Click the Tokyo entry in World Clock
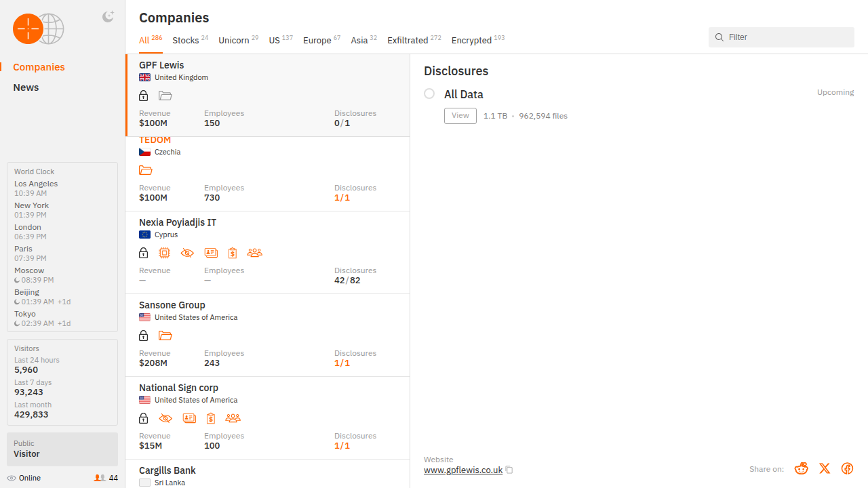Image resolution: width=868 pixels, height=488 pixels. click(42, 319)
